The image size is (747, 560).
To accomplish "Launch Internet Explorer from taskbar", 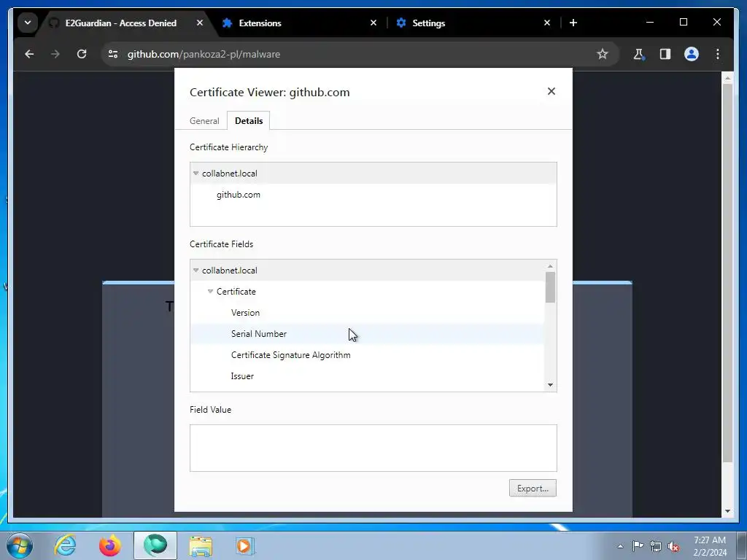I will pos(65,545).
